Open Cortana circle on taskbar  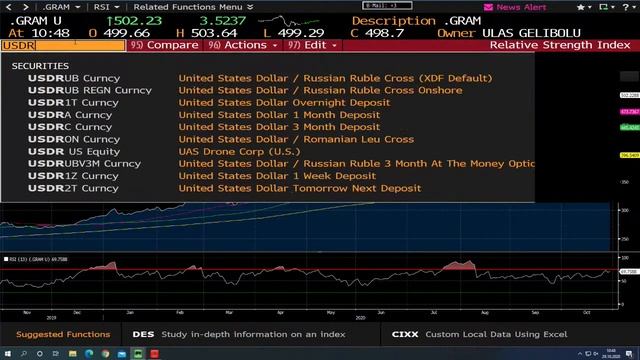click(40, 354)
